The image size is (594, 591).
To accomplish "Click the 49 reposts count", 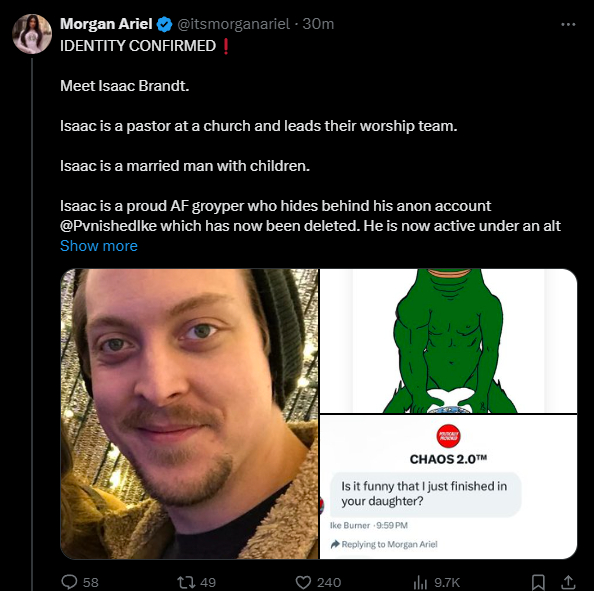I will click(x=208, y=582).
